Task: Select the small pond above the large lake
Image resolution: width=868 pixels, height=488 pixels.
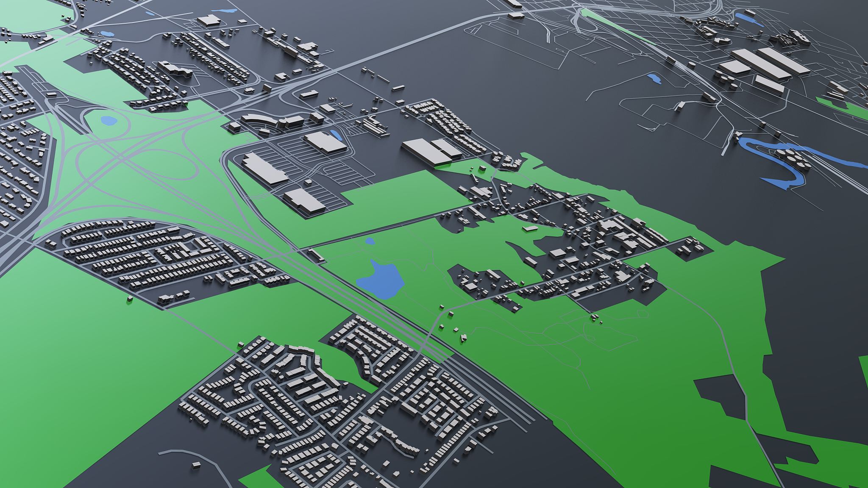Action: click(x=370, y=241)
